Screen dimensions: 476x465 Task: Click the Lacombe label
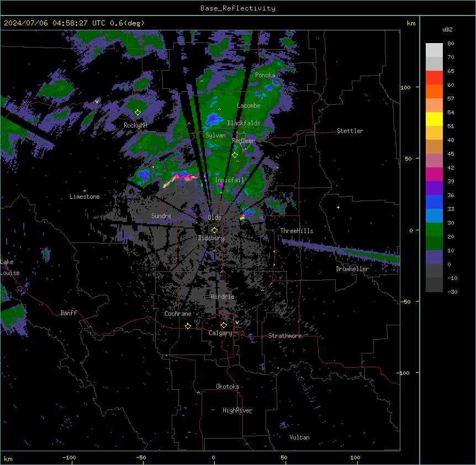248,105
